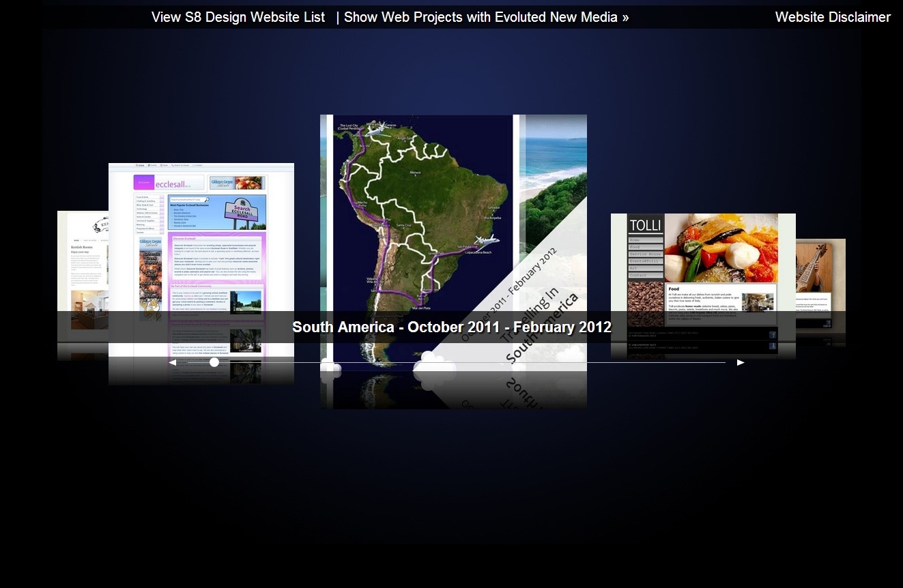Open the View S8 Design Website List link

click(238, 17)
